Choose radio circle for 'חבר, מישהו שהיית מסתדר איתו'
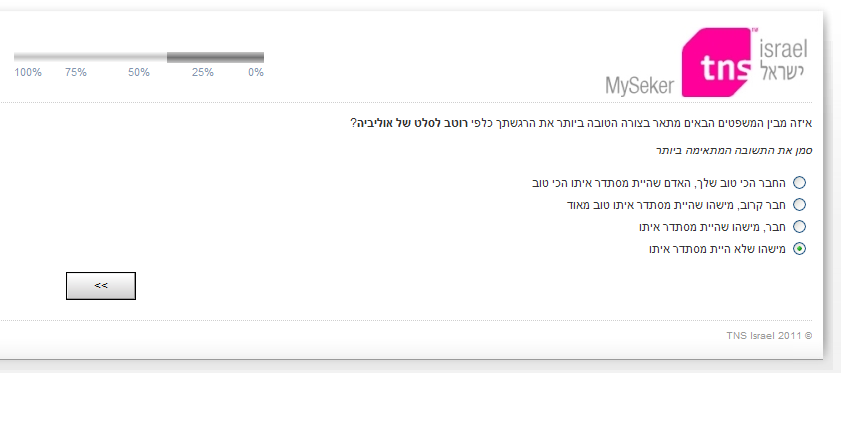The image size is (841, 421). 799,226
